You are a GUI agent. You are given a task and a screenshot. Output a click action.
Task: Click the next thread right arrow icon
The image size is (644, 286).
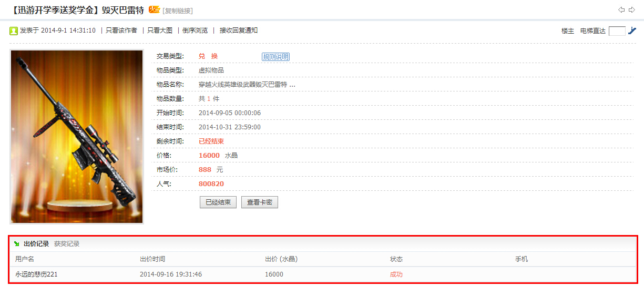click(x=631, y=10)
